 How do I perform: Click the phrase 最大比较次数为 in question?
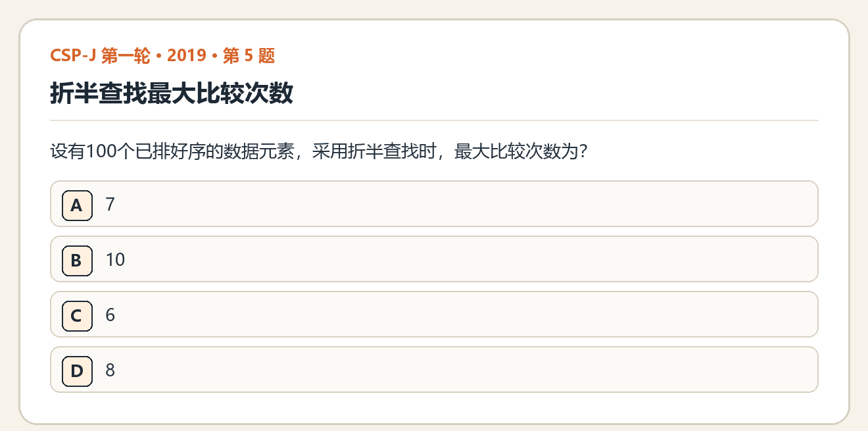click(x=513, y=152)
